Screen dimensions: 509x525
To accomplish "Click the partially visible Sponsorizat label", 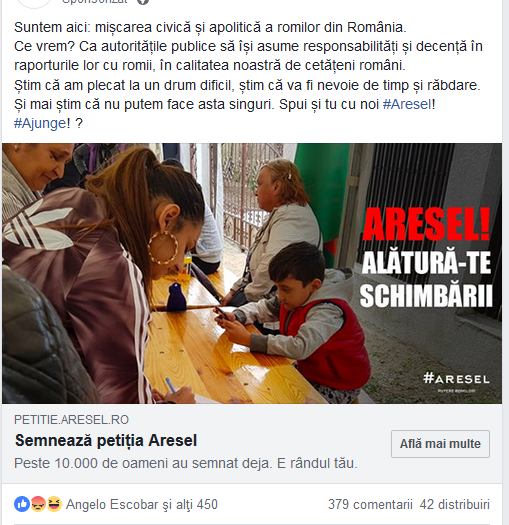I will pos(95,2).
